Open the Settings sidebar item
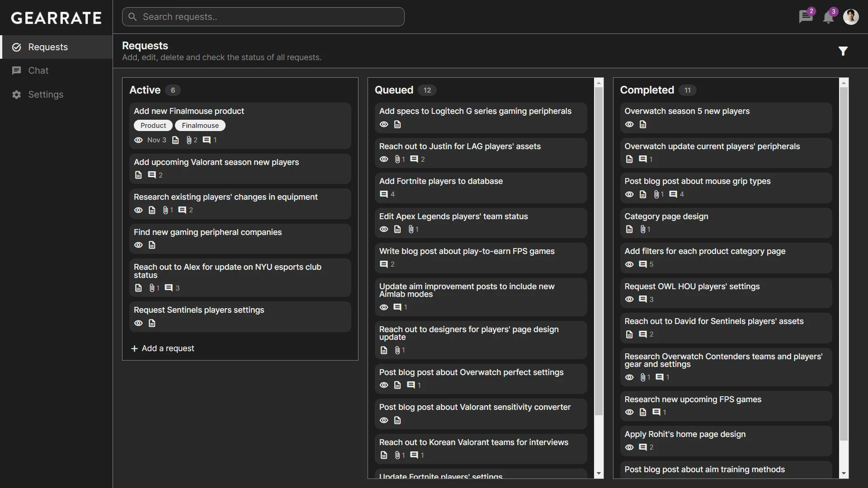 coord(45,94)
